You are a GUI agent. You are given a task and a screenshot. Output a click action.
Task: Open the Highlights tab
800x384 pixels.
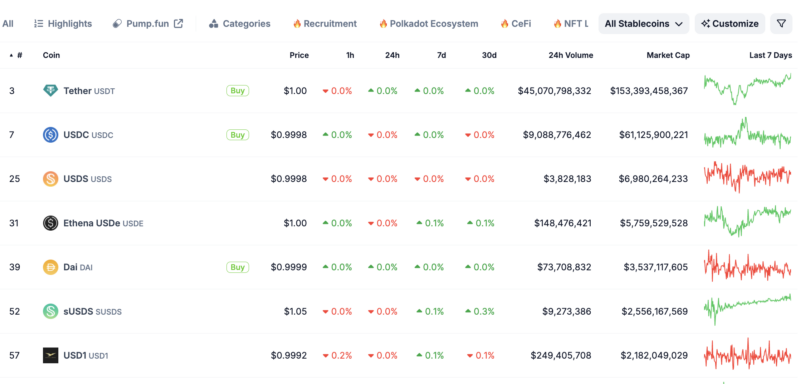click(x=63, y=23)
